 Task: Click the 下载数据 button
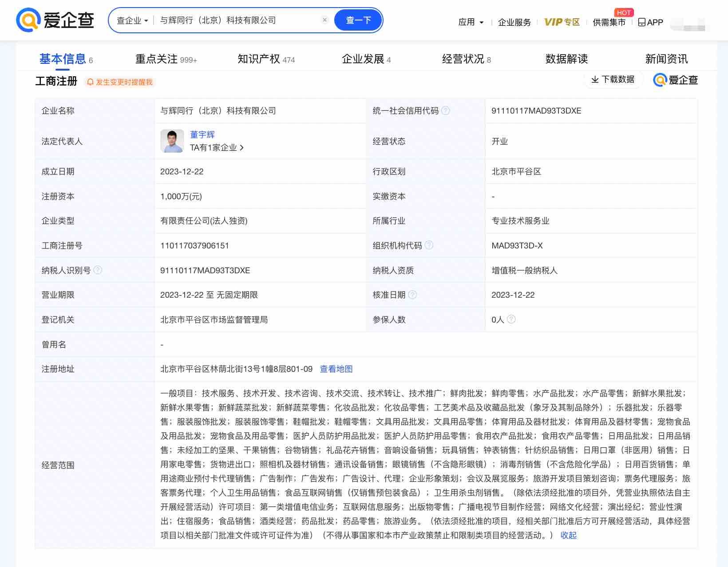[613, 79]
